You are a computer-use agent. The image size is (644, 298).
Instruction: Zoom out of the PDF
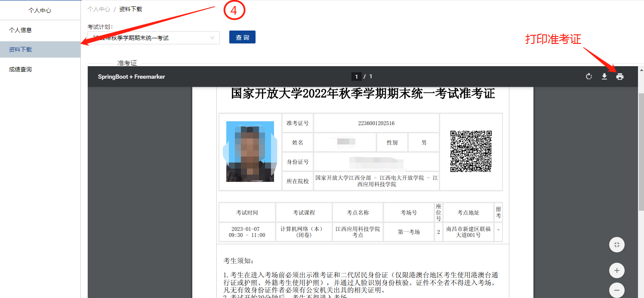click(x=616, y=290)
